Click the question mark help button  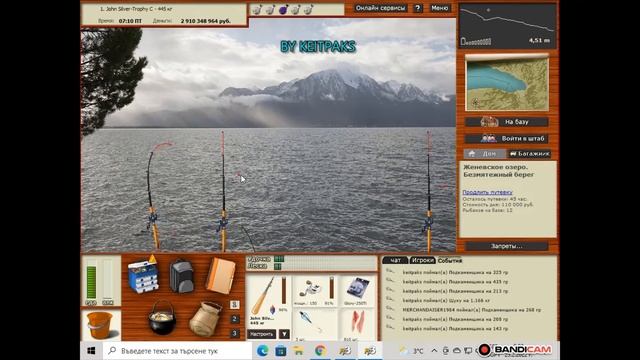click(418, 8)
